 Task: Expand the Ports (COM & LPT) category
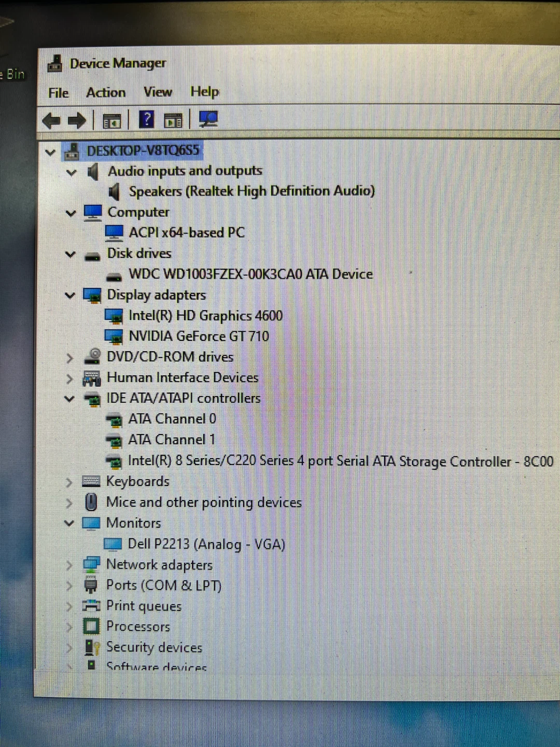(x=69, y=586)
